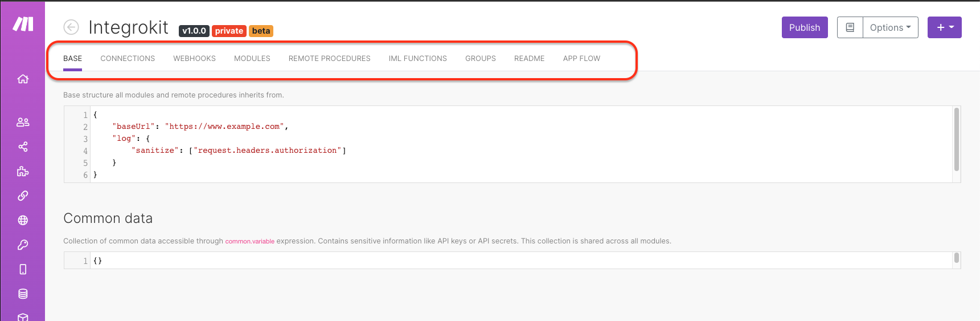Open the README tab
Image resolution: width=980 pixels, height=321 pixels.
(x=529, y=58)
